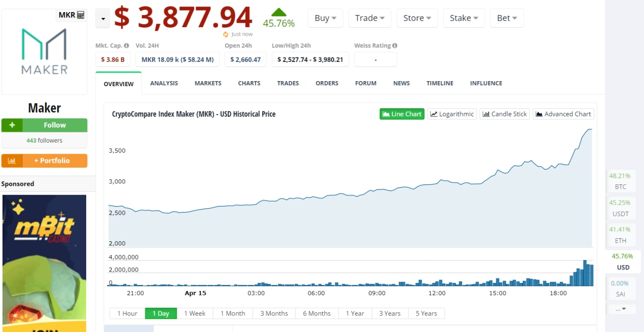644x332 pixels.
Task: Expand more currencies dropdown below SAI
Action: [620, 309]
